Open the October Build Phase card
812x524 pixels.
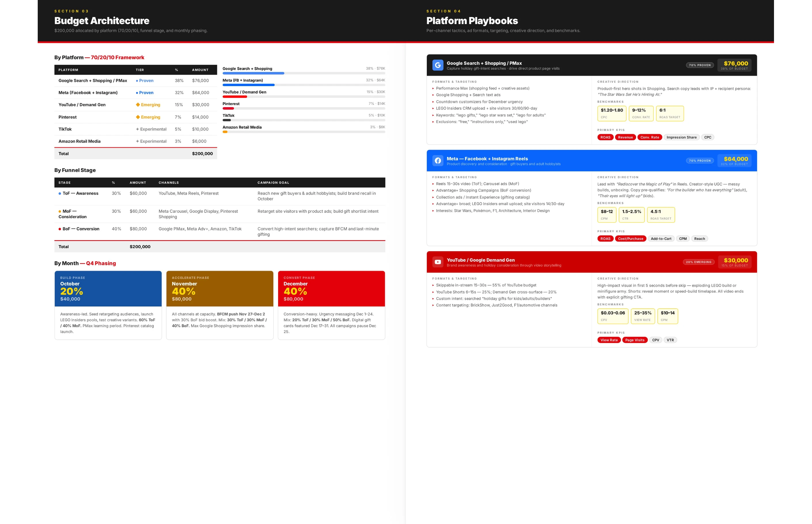pyautogui.click(x=108, y=288)
